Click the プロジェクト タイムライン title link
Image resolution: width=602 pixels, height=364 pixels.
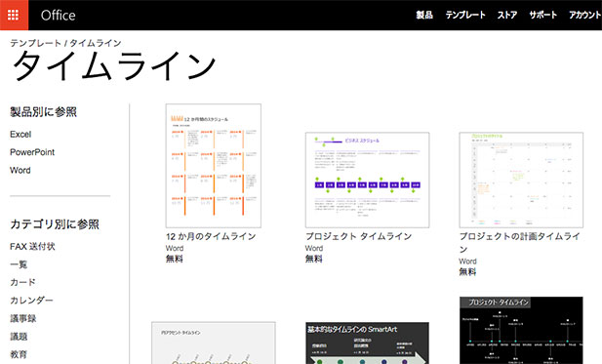[x=359, y=236]
